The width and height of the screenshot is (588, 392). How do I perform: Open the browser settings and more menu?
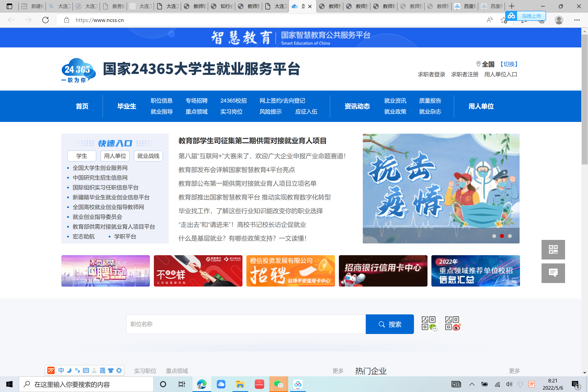[x=577, y=20]
